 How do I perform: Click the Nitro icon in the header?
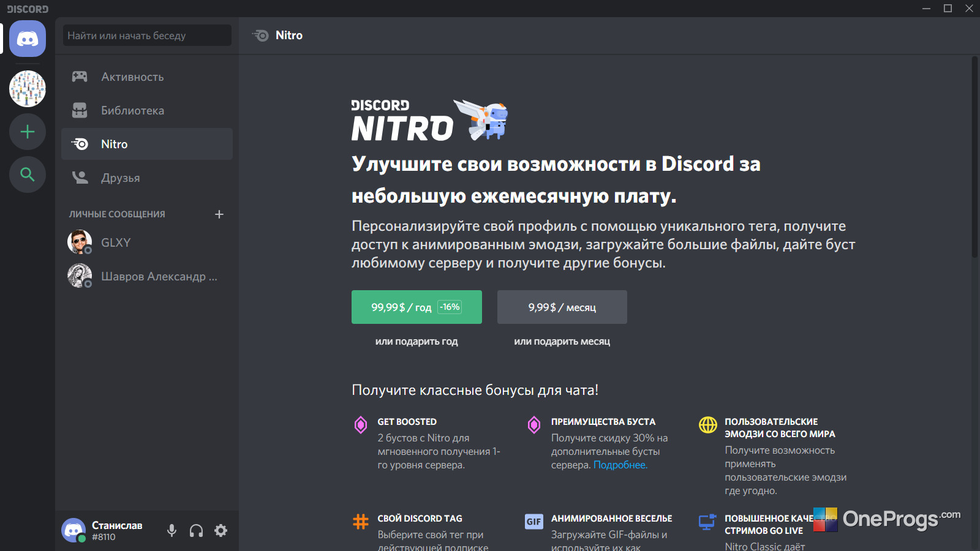260,36
